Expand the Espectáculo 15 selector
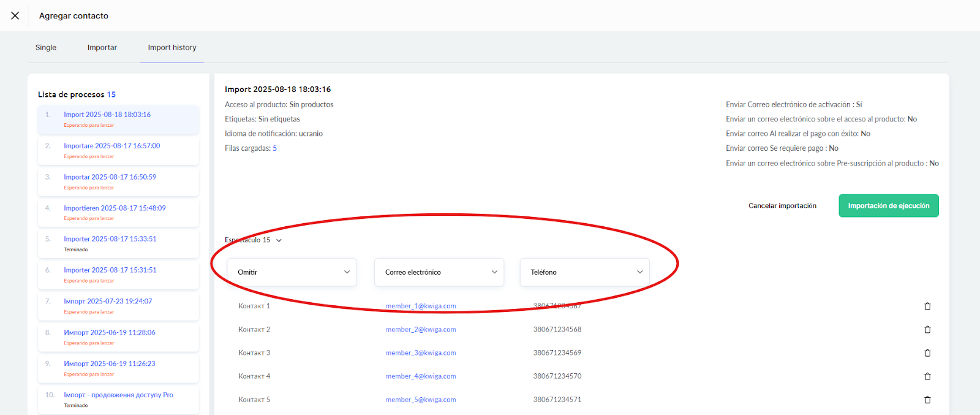The height and width of the screenshot is (415, 980). click(254, 240)
